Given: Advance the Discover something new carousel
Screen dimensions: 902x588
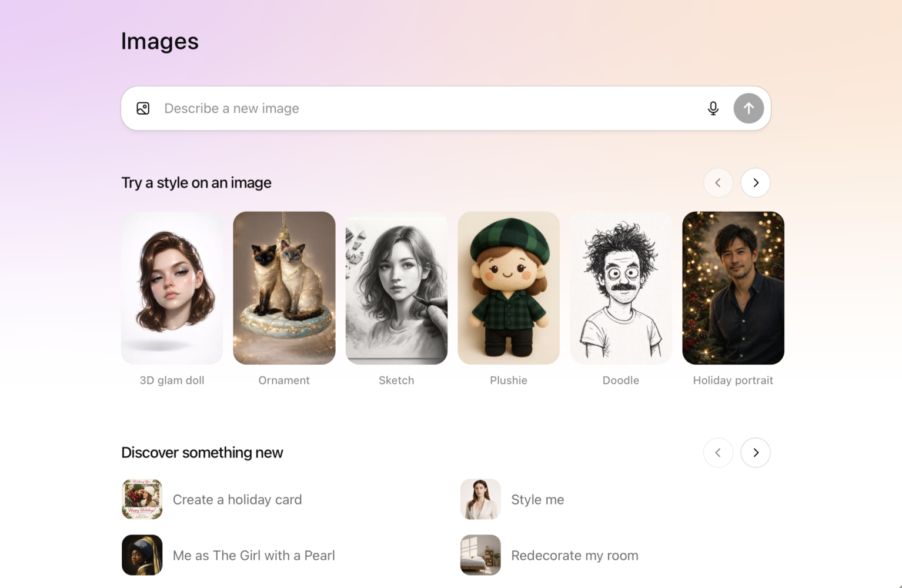Looking at the screenshot, I should [755, 453].
